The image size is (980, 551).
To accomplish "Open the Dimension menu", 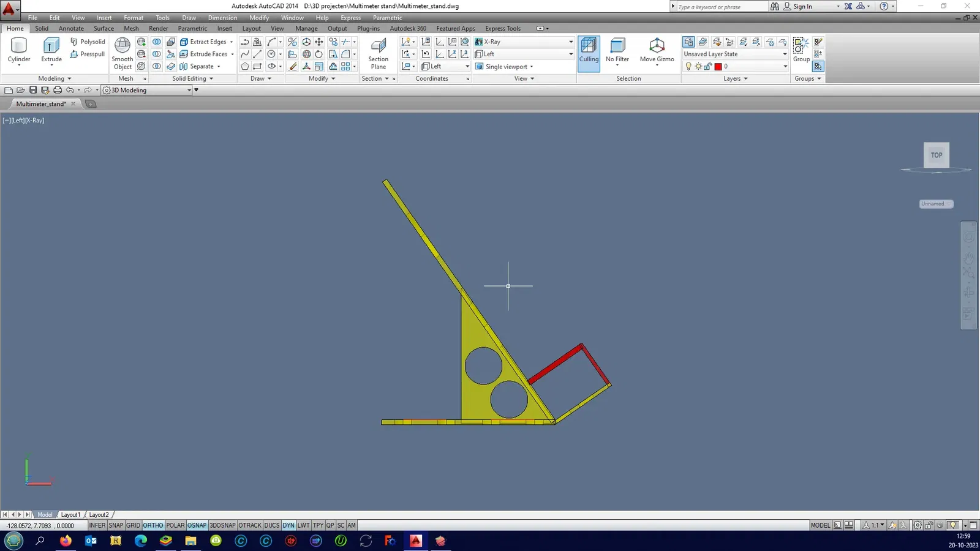I will coord(222,18).
